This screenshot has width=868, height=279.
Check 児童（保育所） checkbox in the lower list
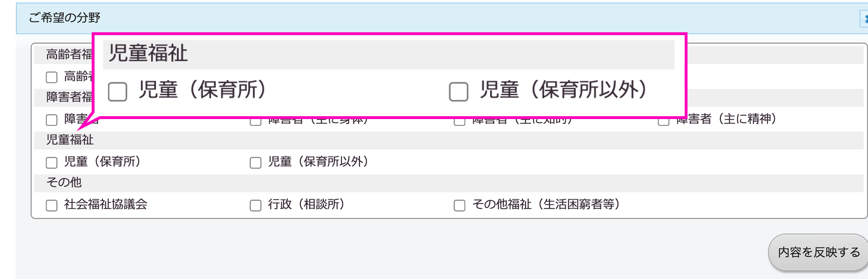click(52, 163)
